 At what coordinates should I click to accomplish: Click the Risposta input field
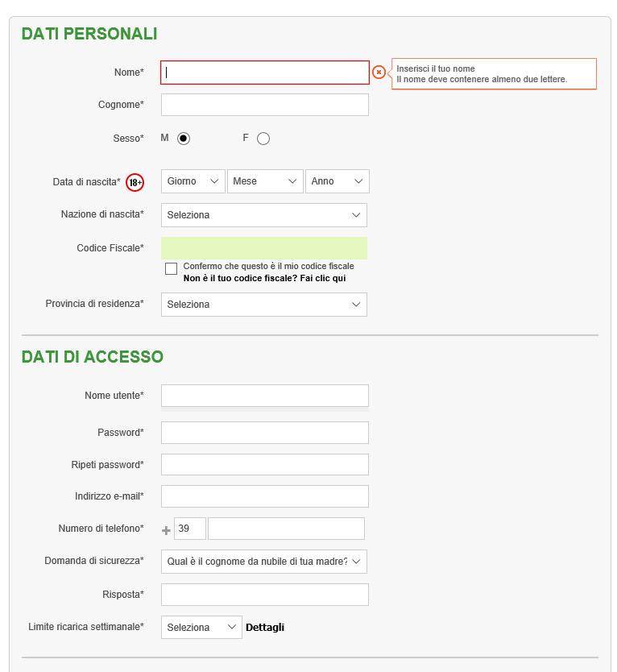click(x=265, y=595)
